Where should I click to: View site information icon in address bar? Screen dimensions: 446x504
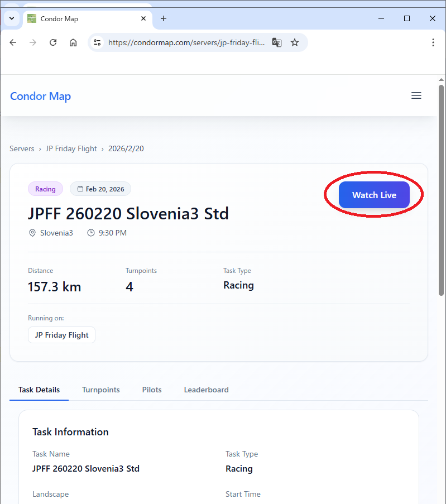point(97,42)
